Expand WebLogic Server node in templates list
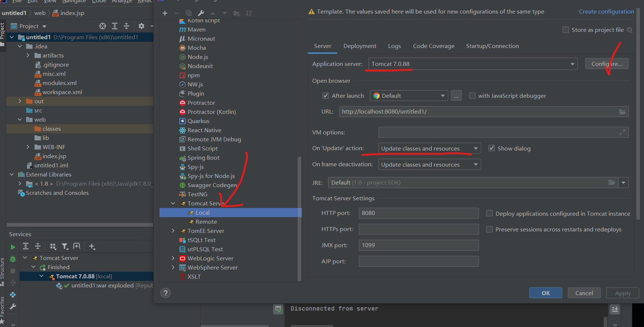This screenshot has height=327, width=644. (x=173, y=259)
